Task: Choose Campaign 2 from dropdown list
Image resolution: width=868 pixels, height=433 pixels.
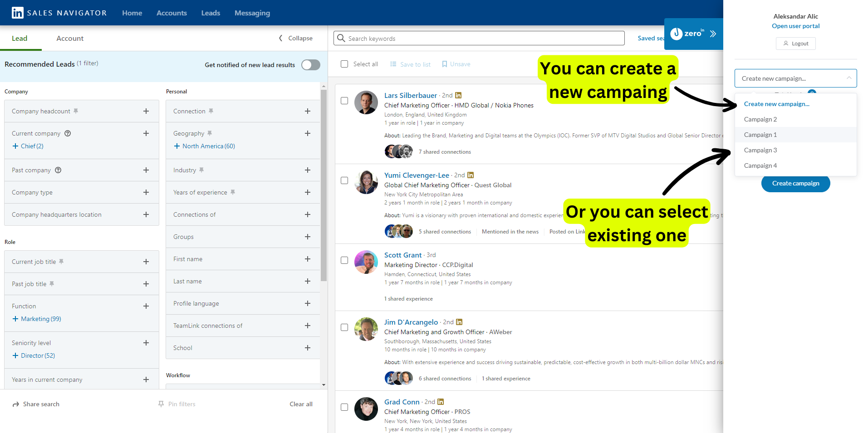Action: [x=795, y=119]
